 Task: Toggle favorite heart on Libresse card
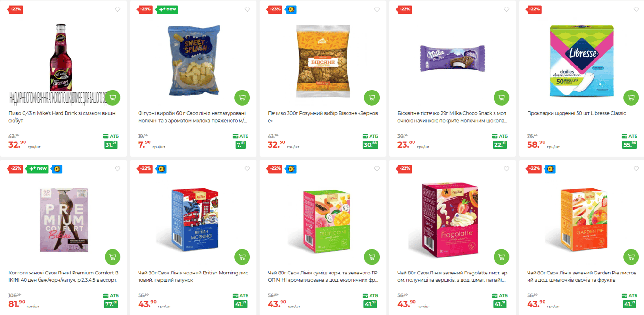[636, 9]
